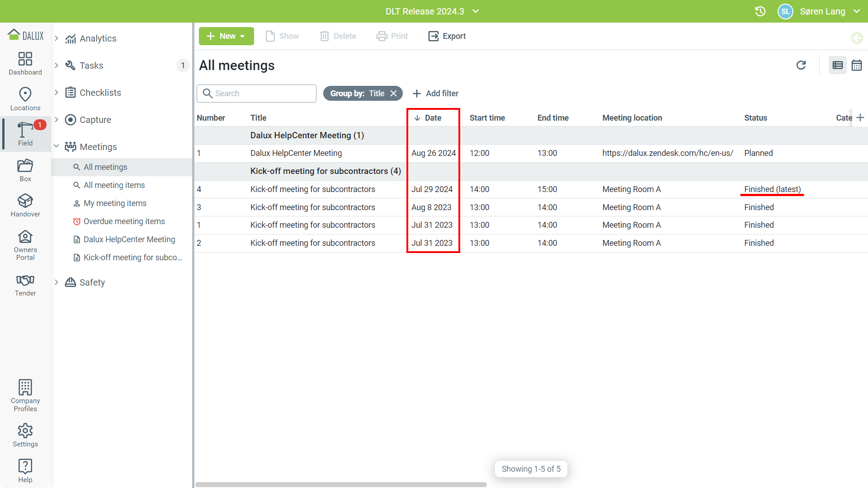This screenshot has width=868, height=488.
Task: Collapse the Meetings tree section
Action: point(57,146)
